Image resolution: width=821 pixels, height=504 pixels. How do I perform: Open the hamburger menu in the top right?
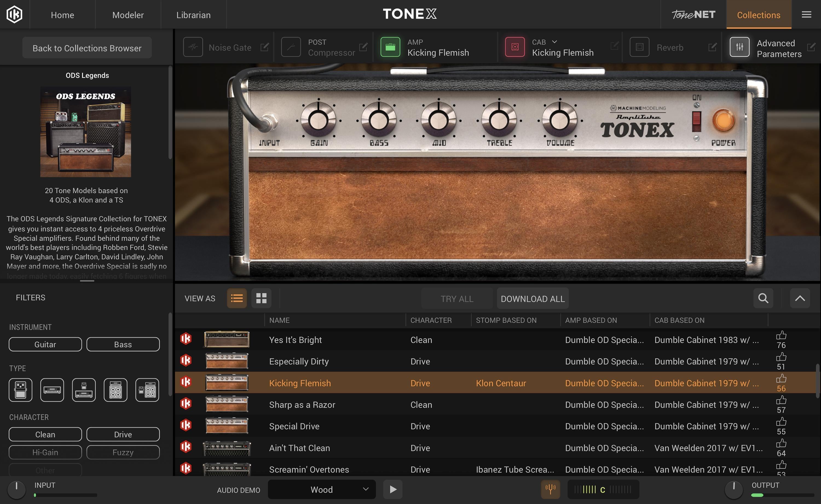point(807,14)
